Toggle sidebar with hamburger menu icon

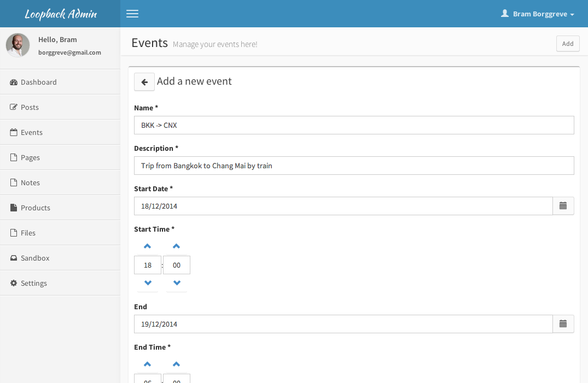pos(132,14)
